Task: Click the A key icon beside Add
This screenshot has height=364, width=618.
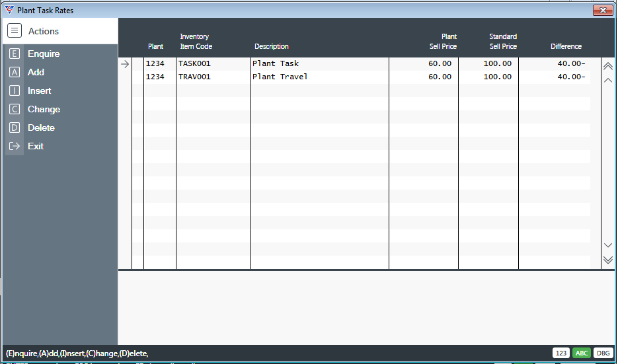Action: [x=14, y=72]
